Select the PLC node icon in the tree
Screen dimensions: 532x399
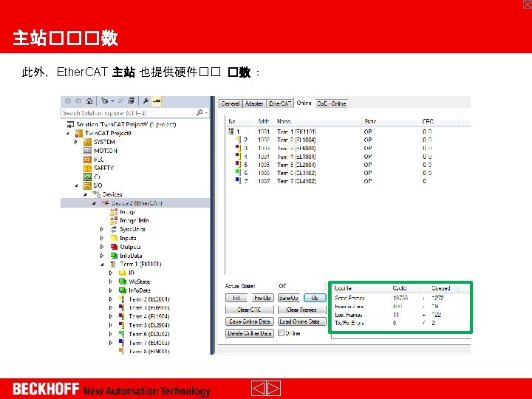(x=87, y=159)
